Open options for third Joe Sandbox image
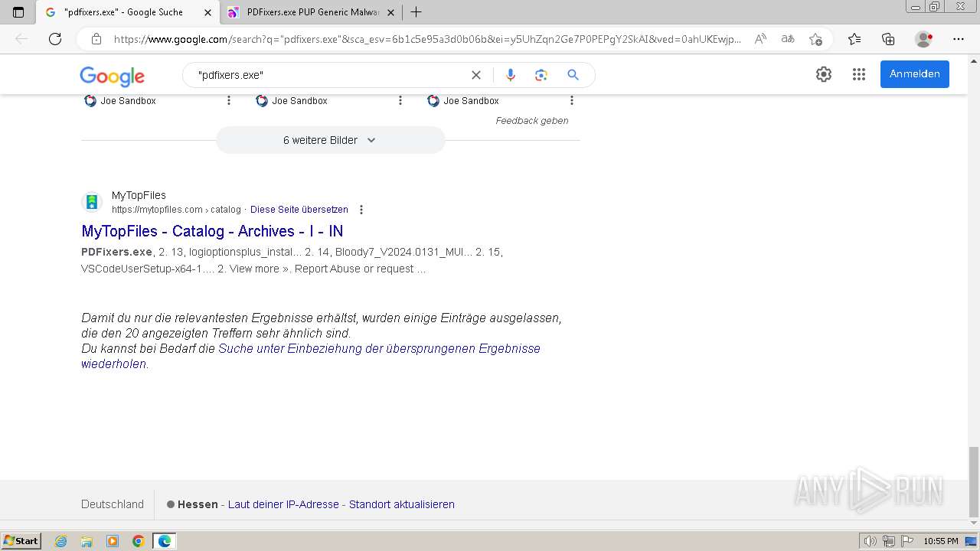 point(571,100)
